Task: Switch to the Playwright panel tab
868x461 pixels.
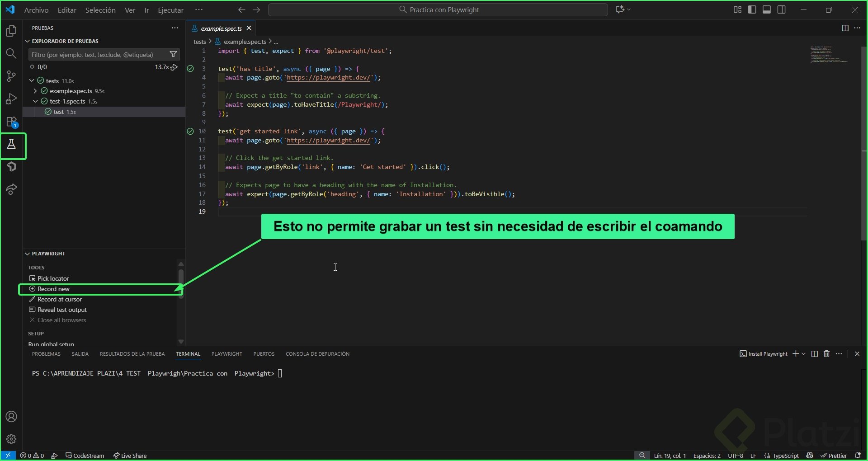Action: point(227,354)
